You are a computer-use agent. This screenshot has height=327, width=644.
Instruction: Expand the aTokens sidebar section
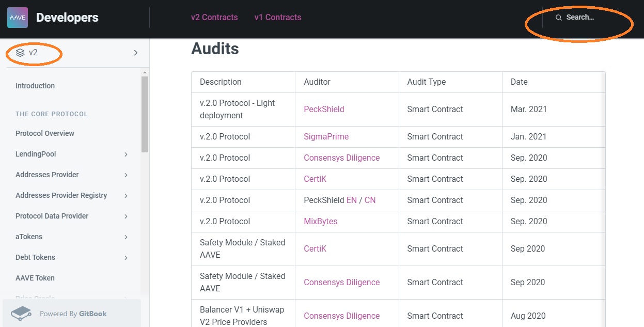point(126,237)
